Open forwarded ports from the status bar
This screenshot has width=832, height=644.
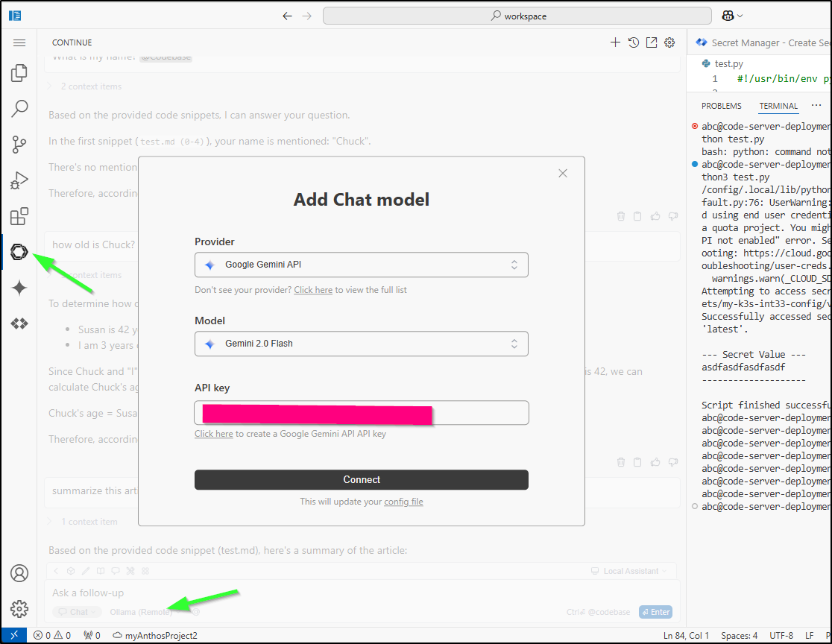(x=92, y=636)
